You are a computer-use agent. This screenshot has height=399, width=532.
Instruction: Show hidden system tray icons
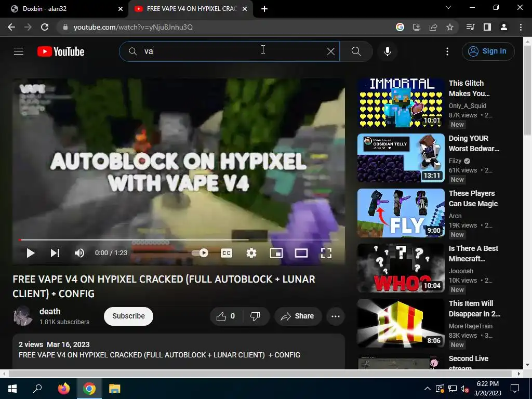tap(428, 389)
